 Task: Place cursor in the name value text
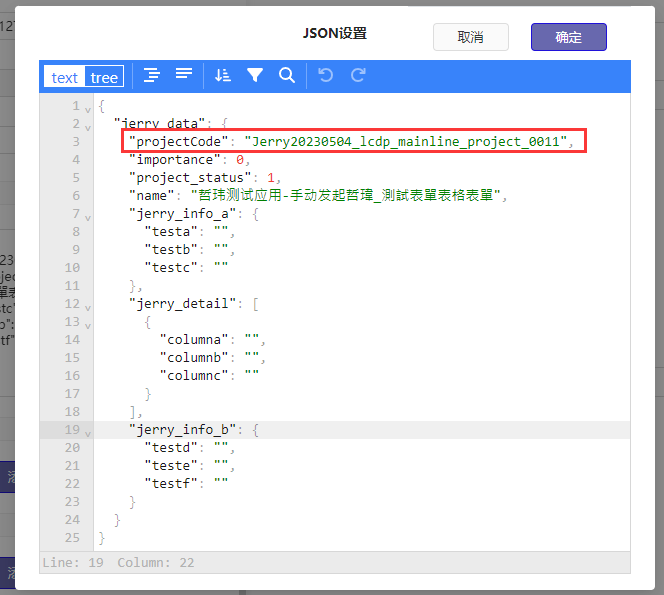click(x=340, y=196)
